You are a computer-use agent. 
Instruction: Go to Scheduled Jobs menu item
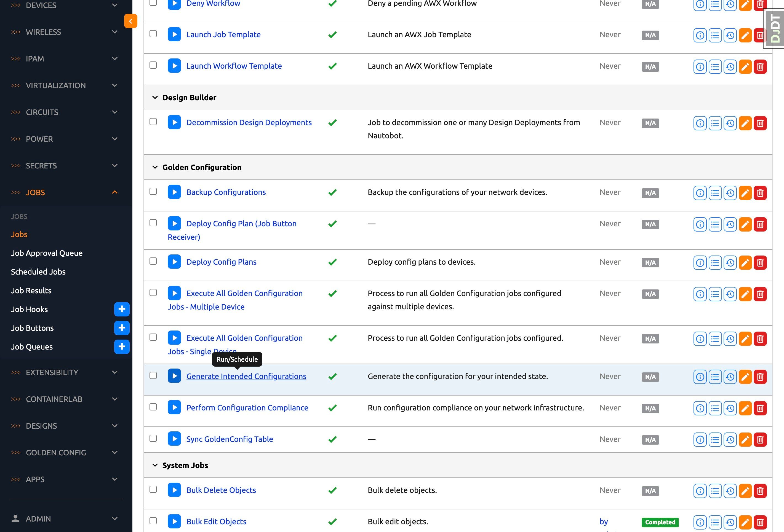pos(38,272)
